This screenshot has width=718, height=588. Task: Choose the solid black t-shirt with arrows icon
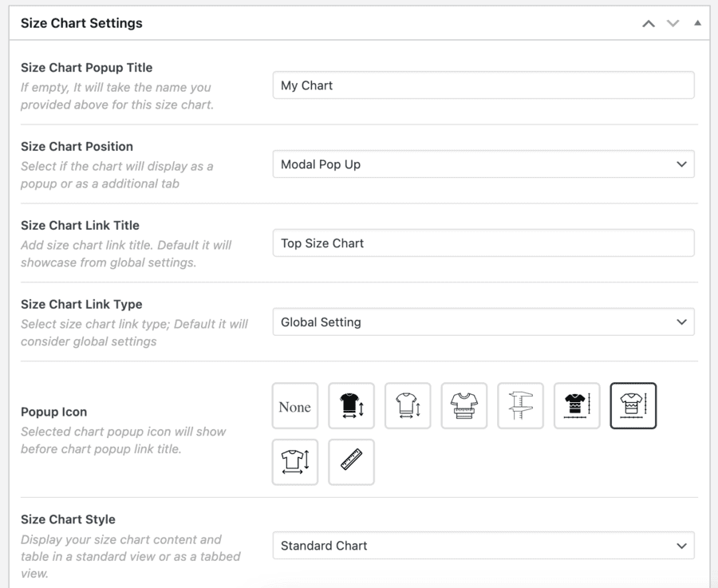(351, 406)
